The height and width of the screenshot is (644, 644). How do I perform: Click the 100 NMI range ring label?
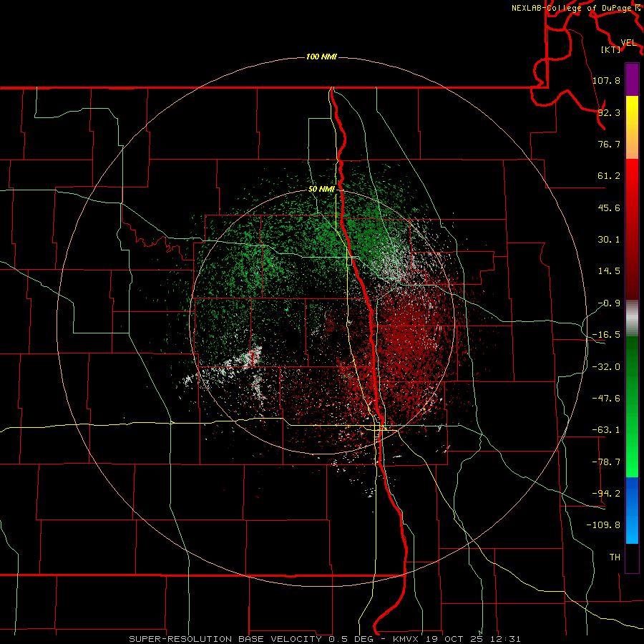(x=321, y=57)
